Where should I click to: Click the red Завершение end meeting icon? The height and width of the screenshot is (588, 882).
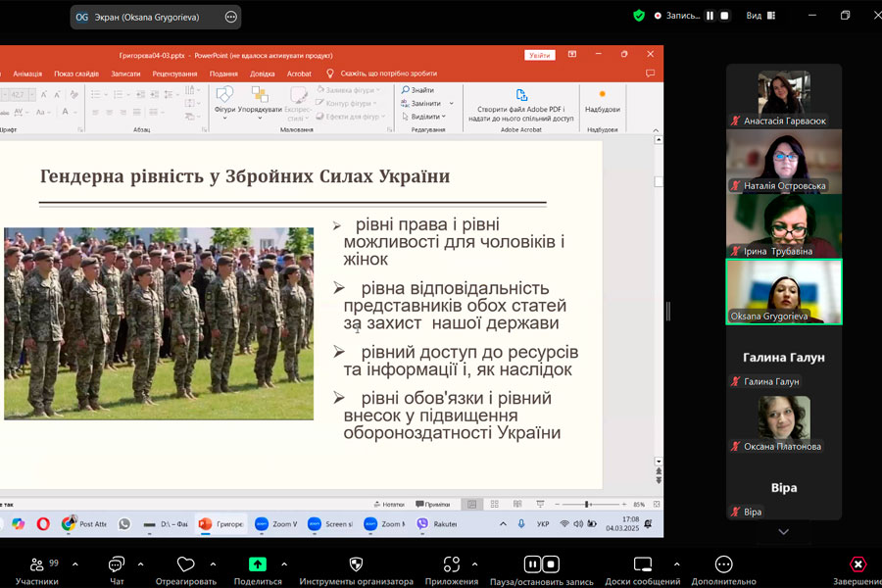[857, 565]
